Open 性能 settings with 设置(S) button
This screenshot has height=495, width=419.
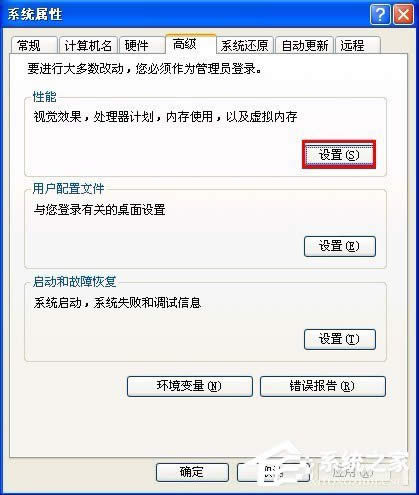(339, 154)
